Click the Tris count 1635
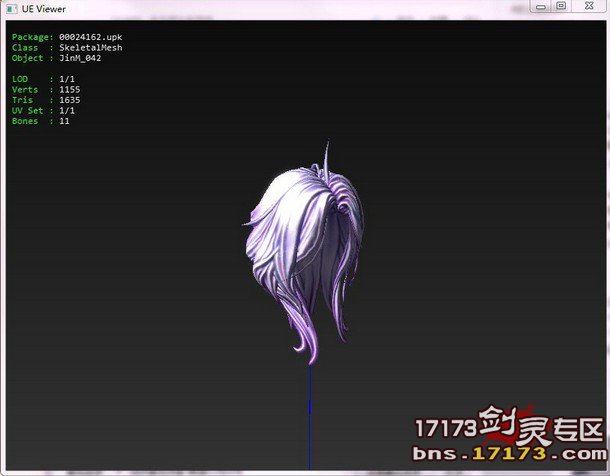 (70, 100)
